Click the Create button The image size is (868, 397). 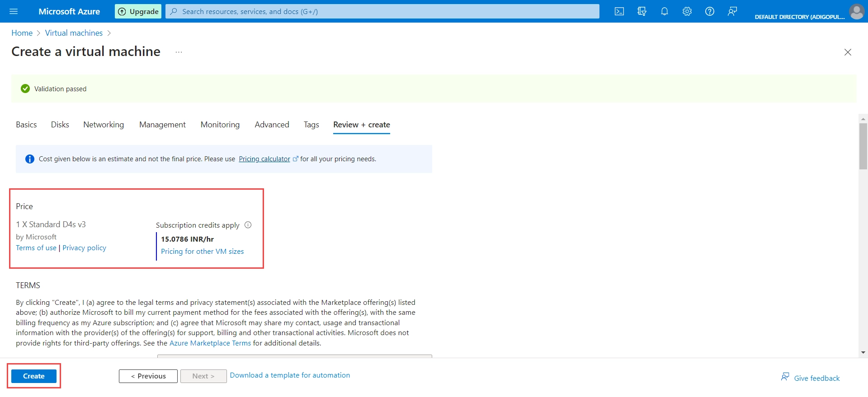click(x=34, y=376)
